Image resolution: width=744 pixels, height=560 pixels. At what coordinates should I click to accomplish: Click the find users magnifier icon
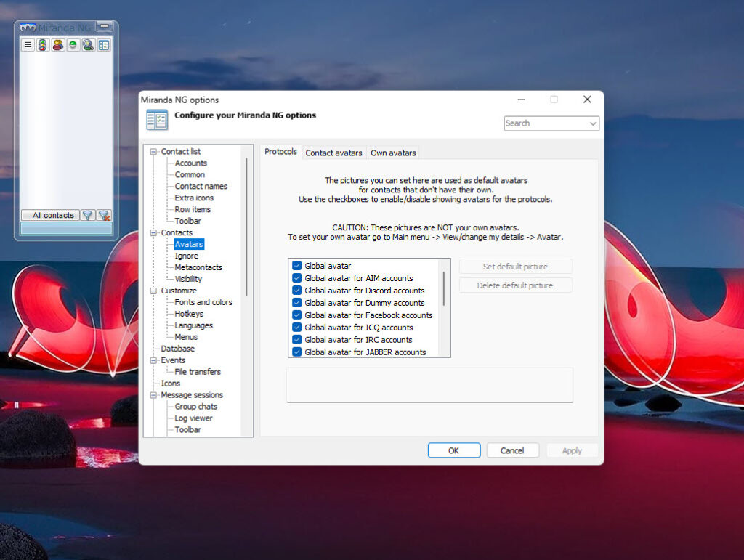tap(88, 45)
